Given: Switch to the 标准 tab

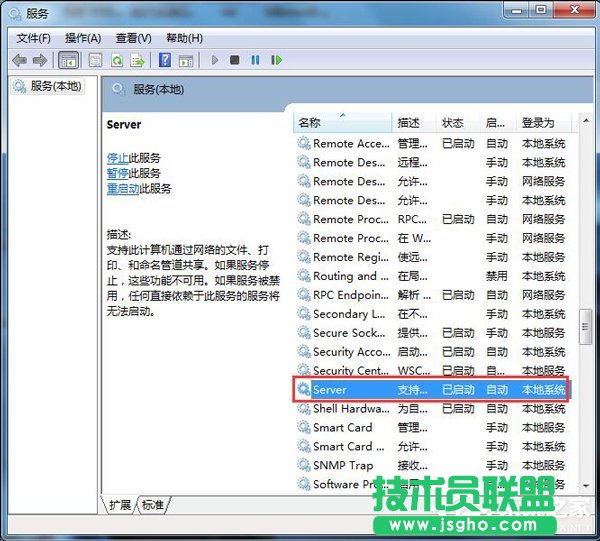Looking at the screenshot, I should pos(153,505).
